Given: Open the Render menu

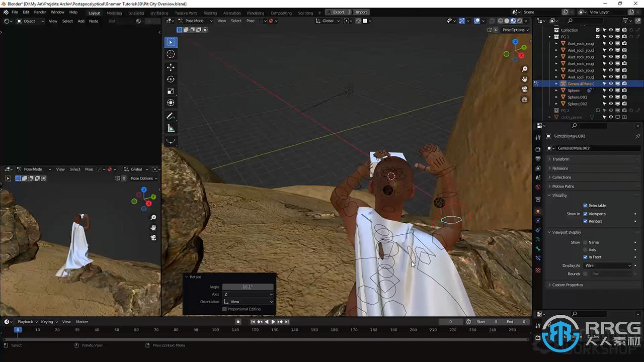Looking at the screenshot, I should click(40, 12).
